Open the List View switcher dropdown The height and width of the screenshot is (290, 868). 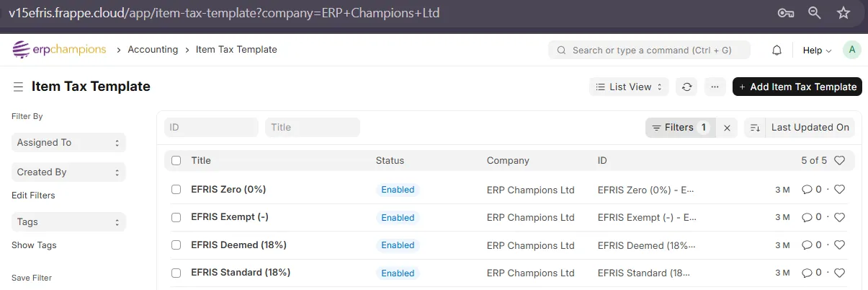pos(629,87)
